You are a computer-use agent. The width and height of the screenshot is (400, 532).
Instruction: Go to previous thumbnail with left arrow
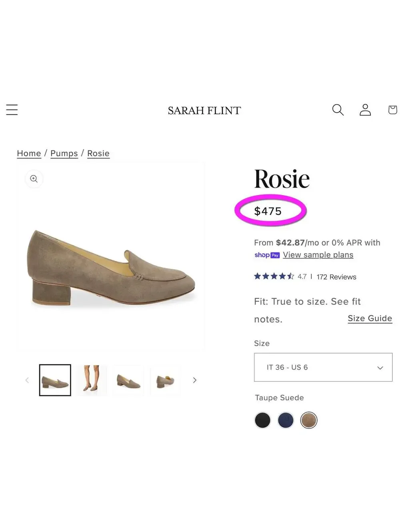point(27,380)
